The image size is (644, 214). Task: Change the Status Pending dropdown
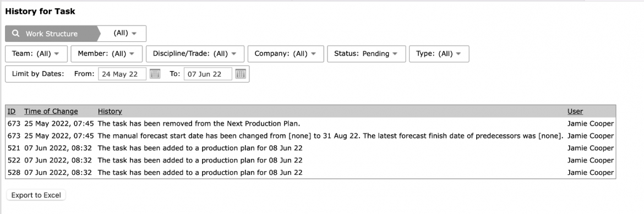tap(367, 54)
